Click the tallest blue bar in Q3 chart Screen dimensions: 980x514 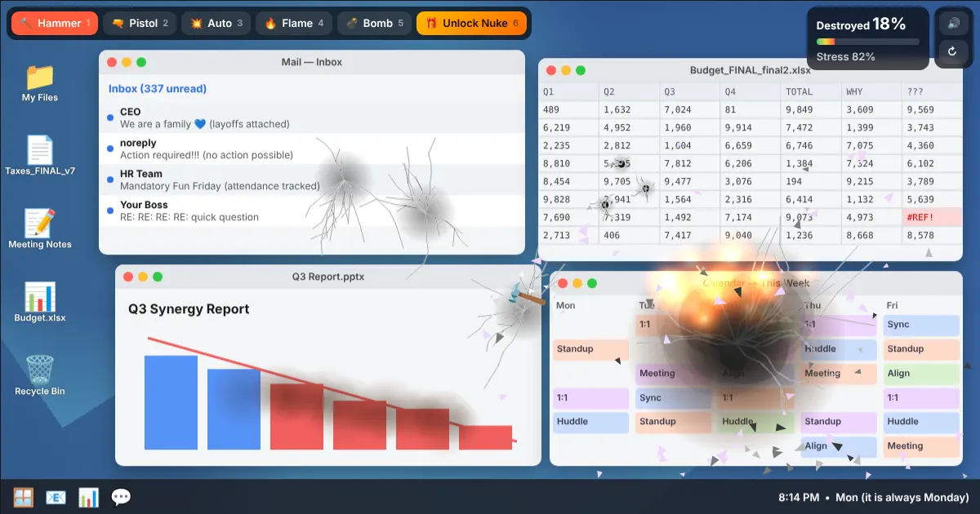(x=171, y=402)
